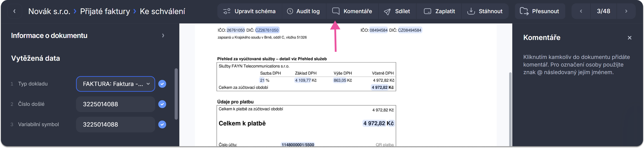Toggle the Číslo došlé verification check

point(162,104)
